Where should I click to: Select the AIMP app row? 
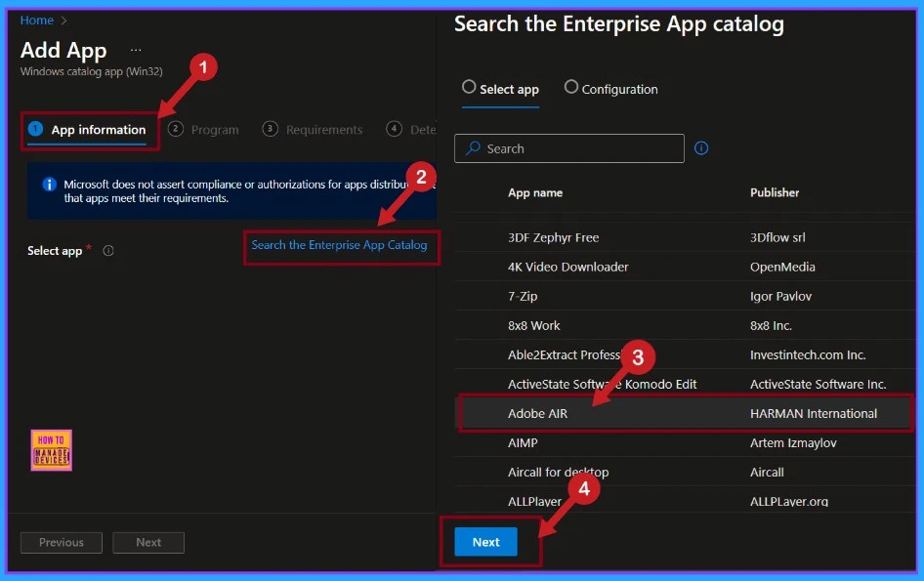684,442
